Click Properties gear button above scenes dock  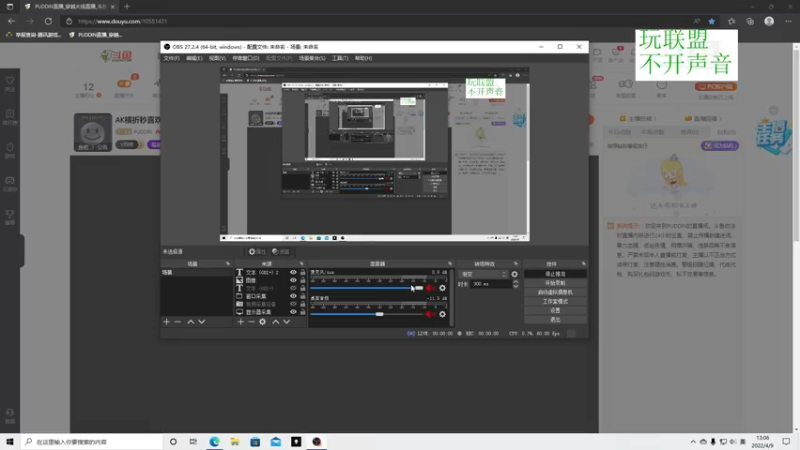tap(257, 252)
